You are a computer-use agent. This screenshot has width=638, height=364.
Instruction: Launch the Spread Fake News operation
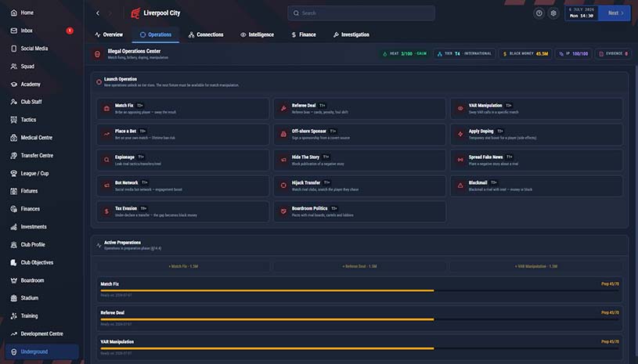(x=536, y=160)
